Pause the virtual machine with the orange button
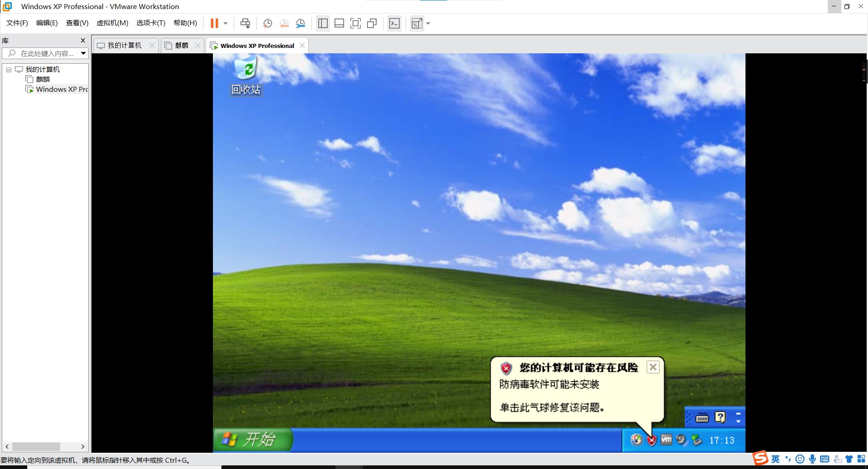 [214, 23]
